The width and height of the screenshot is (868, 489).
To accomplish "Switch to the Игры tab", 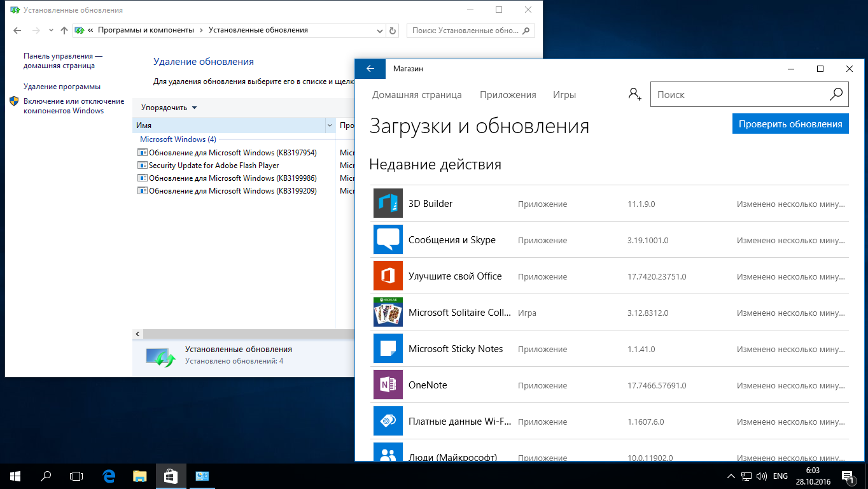I will 564,95.
